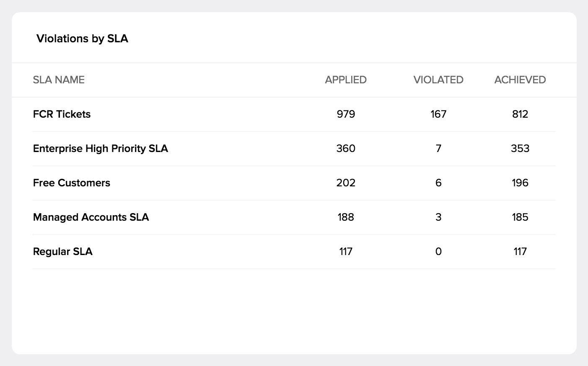Click the Violations by SLA title
The height and width of the screenshot is (366, 588).
click(82, 39)
